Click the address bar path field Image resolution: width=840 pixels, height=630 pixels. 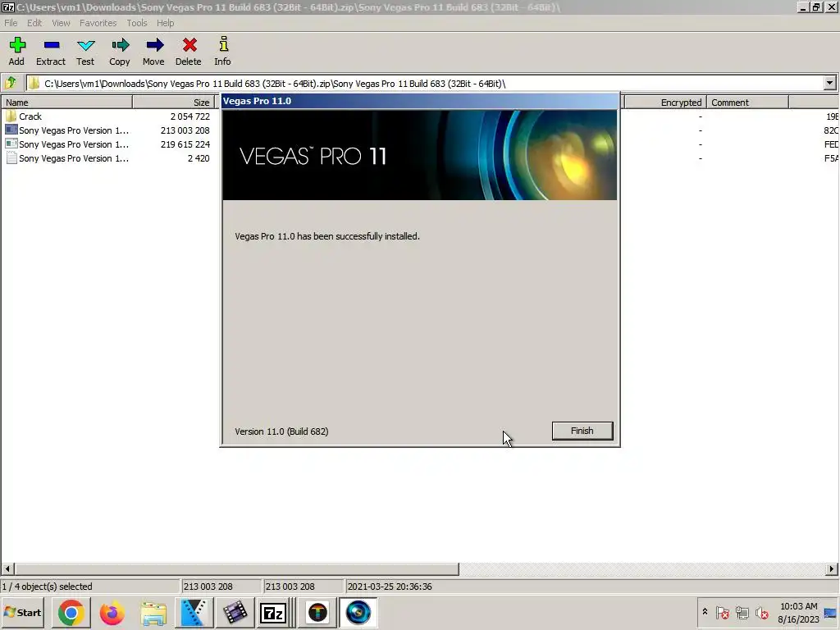426,83
